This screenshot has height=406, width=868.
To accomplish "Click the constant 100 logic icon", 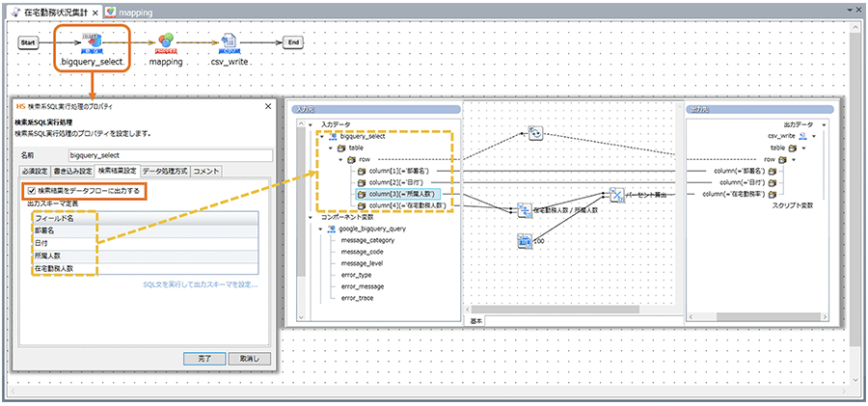I will (525, 240).
